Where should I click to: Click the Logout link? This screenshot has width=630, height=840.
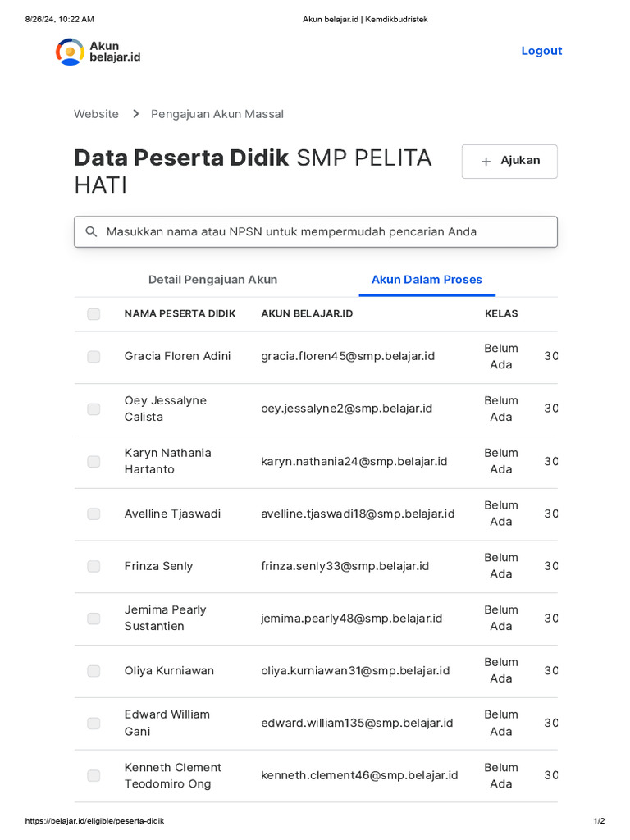click(541, 51)
